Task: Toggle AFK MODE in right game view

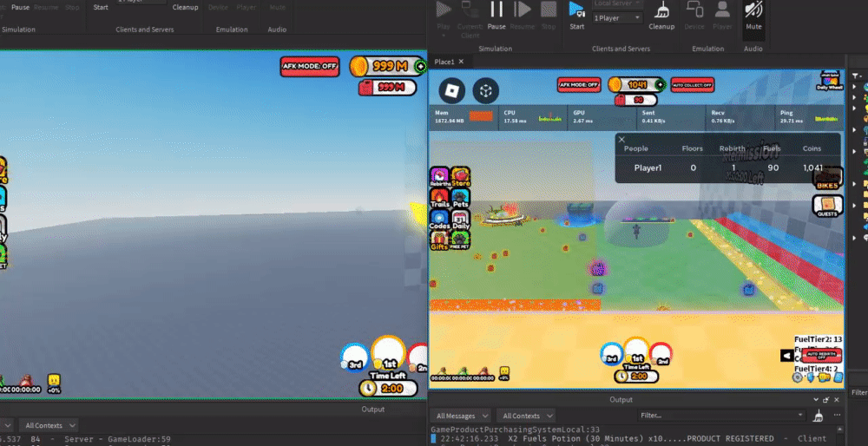Action: [x=579, y=85]
